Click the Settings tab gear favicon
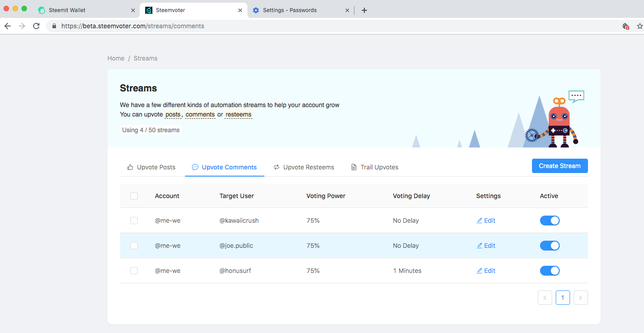Image resolution: width=644 pixels, height=333 pixels. point(256,10)
